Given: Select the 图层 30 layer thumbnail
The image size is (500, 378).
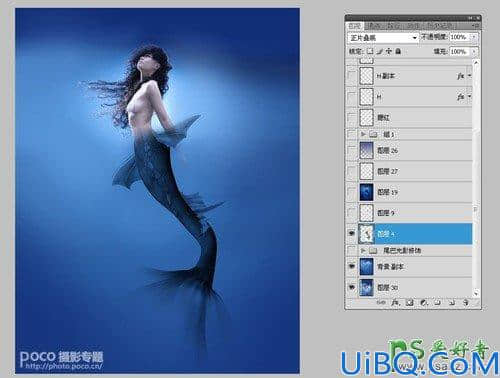Looking at the screenshot, I should click(367, 287).
